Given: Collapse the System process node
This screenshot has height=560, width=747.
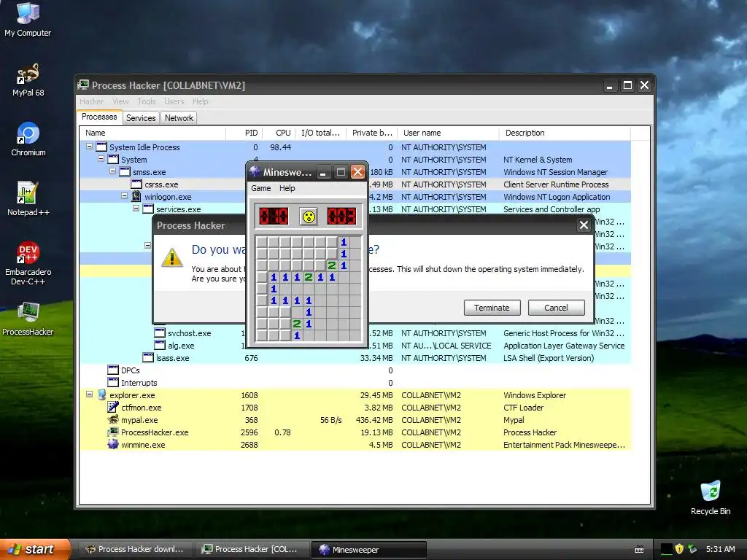Looking at the screenshot, I should tap(101, 159).
